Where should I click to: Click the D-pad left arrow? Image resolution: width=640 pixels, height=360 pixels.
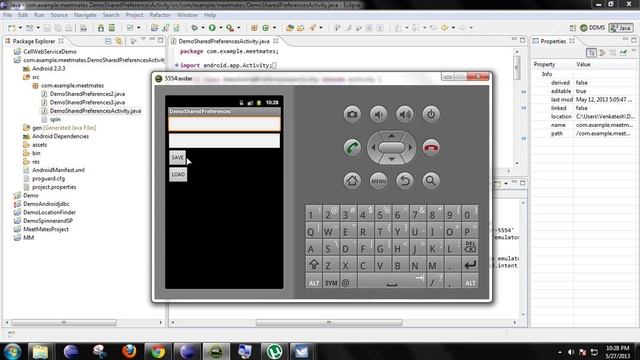[373, 147]
